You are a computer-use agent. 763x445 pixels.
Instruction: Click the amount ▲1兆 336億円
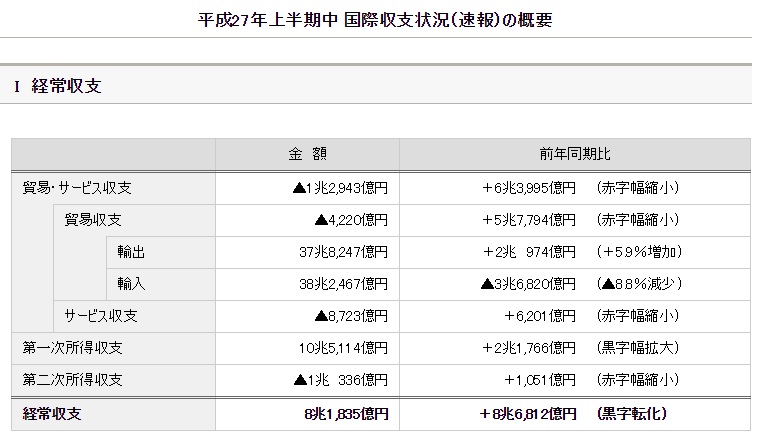[x=341, y=380]
